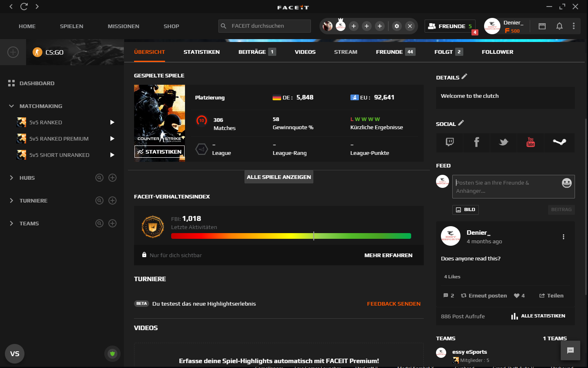Open the Shop navigation item
Screen dimensions: 588x368
[x=172, y=26]
